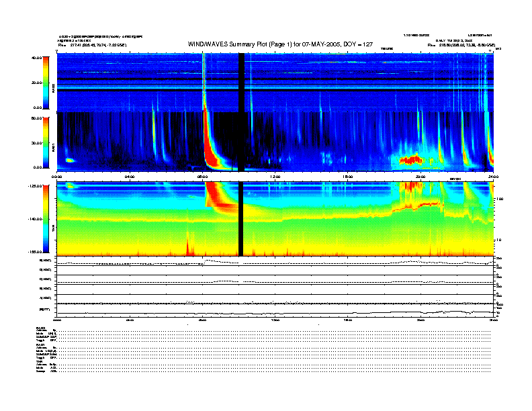This screenshot has width=532, height=411.
Task: Click the 100 label on TNR right axis
Action: pyautogui.click(x=500, y=199)
